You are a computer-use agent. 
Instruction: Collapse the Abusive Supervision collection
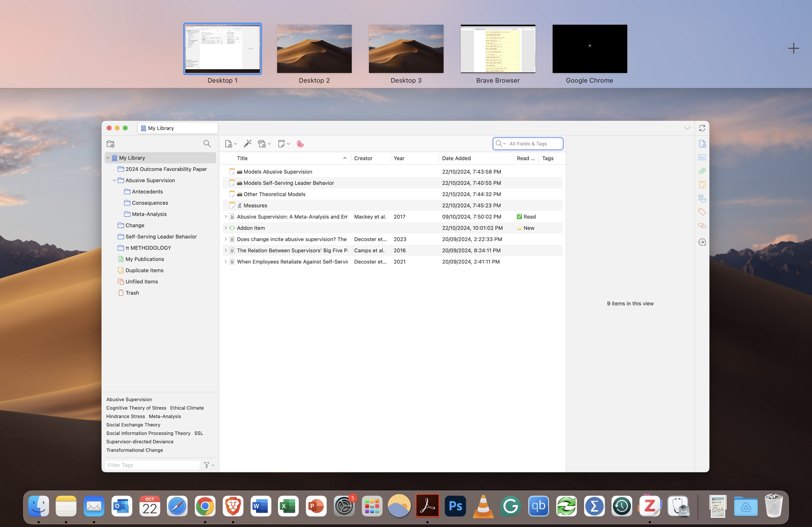point(114,180)
